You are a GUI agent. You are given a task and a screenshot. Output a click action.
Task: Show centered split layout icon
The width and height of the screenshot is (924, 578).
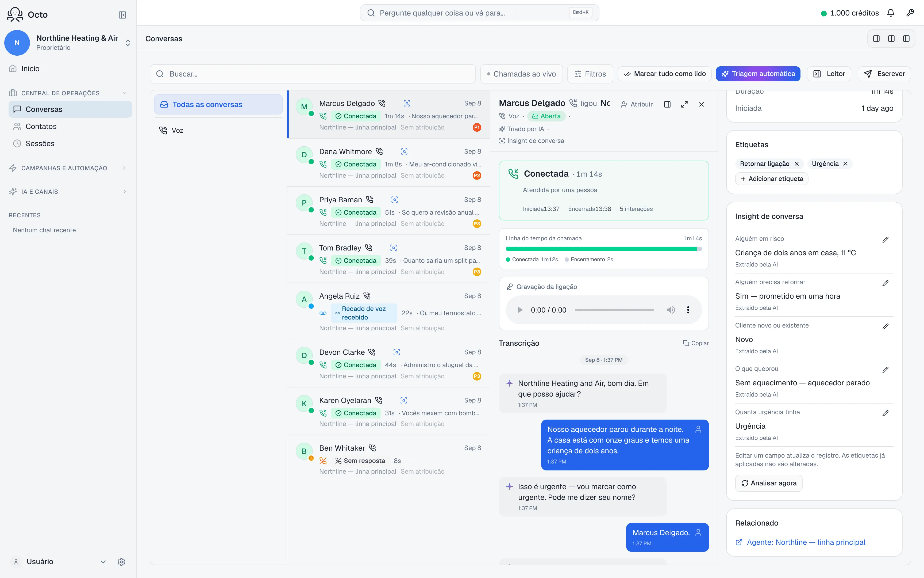click(x=891, y=39)
